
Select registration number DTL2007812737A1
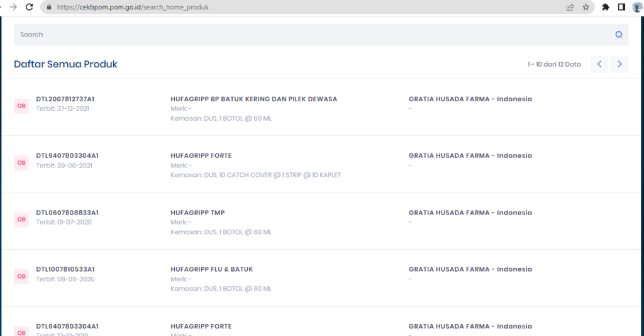pyautogui.click(x=65, y=99)
